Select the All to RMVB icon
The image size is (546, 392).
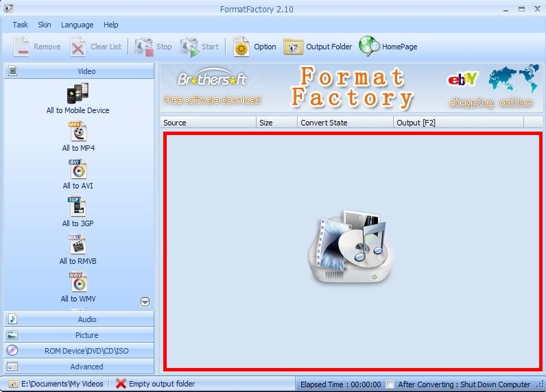(x=78, y=244)
